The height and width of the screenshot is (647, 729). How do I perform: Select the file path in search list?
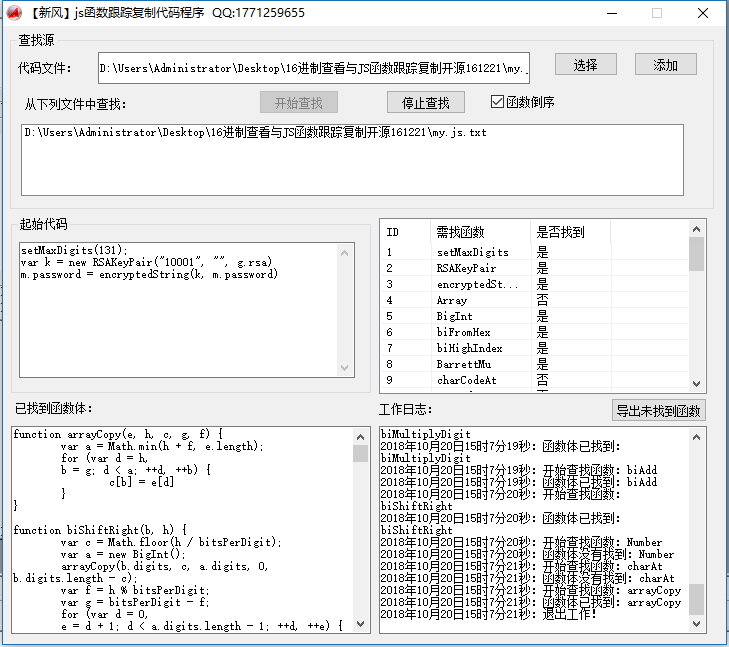pos(255,133)
